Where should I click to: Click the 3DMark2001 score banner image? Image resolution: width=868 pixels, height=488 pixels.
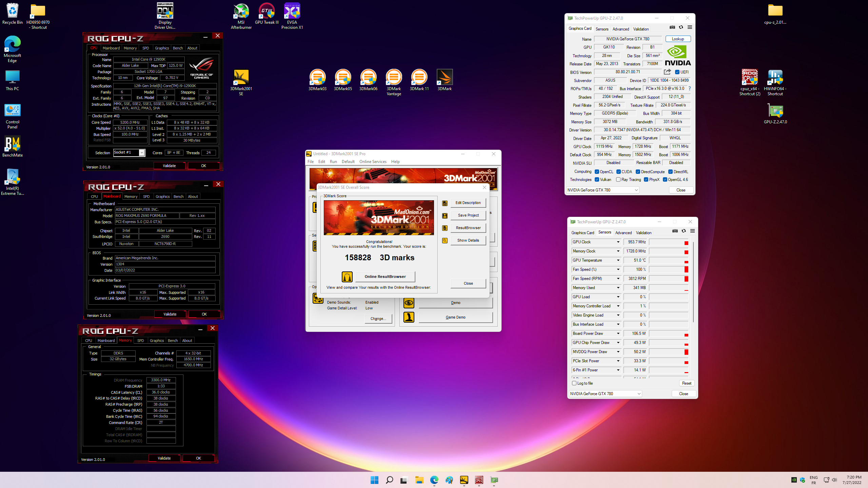tap(378, 218)
